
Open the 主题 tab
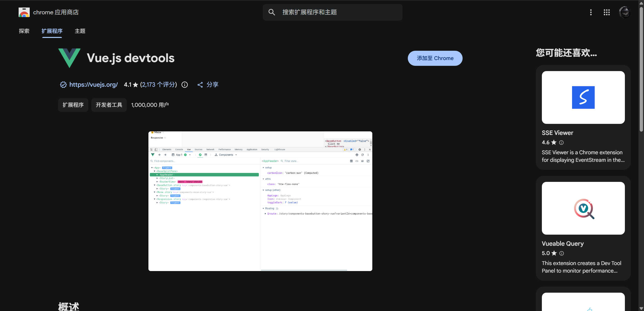point(80,31)
